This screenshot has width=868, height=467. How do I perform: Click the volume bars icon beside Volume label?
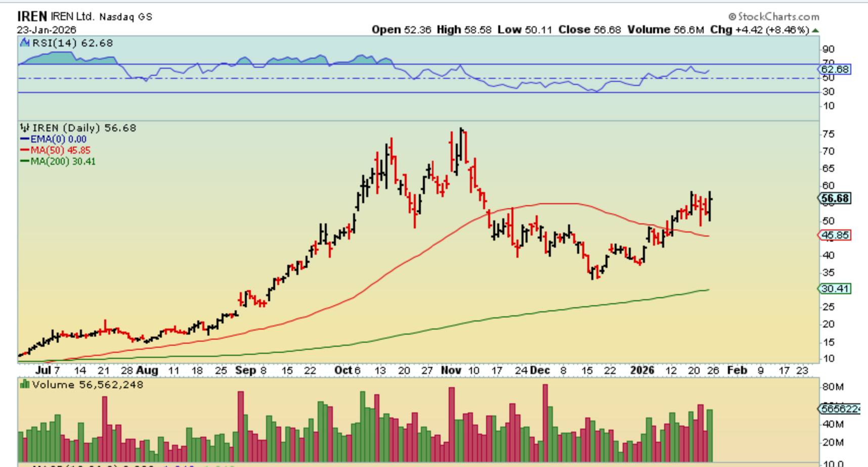tap(25, 385)
